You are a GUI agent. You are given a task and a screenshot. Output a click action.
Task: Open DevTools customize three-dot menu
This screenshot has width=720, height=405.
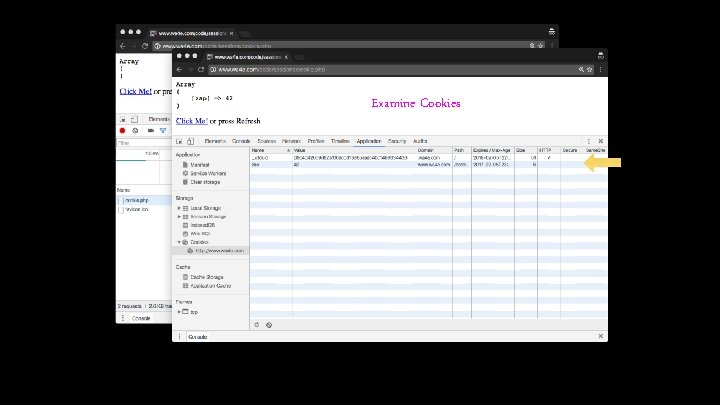pyautogui.click(x=589, y=141)
